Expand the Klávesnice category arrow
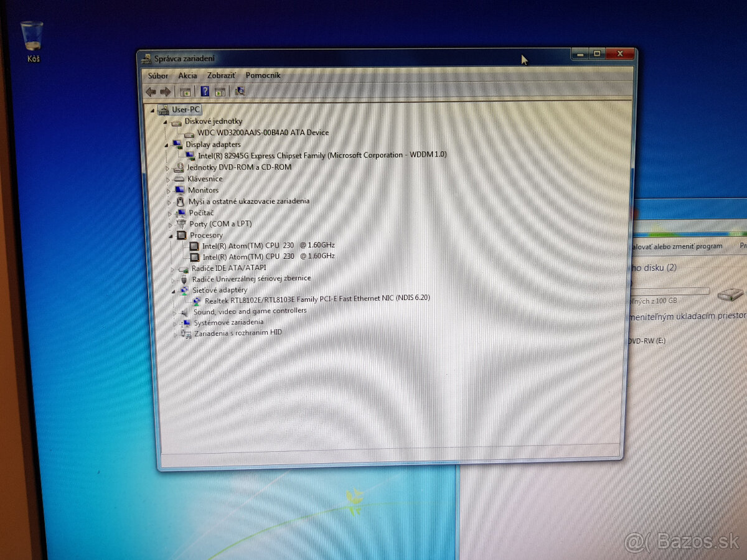This screenshot has width=747, height=560. pyautogui.click(x=168, y=179)
